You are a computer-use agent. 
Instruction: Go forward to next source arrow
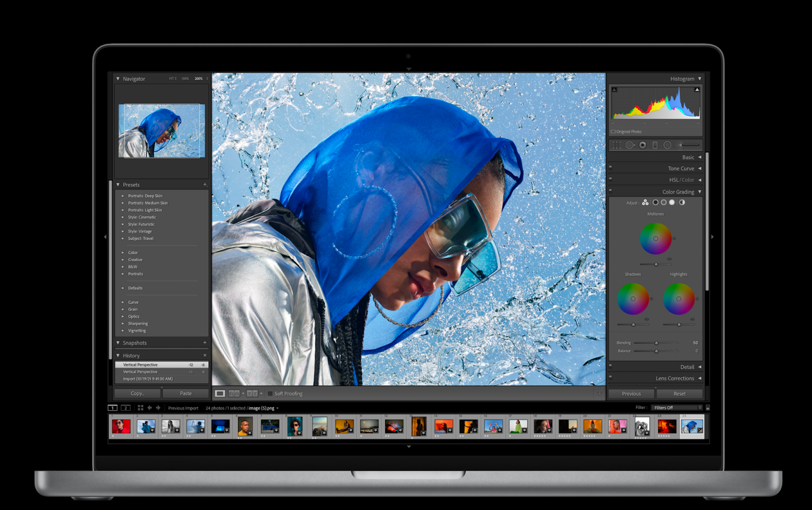pyautogui.click(x=158, y=407)
